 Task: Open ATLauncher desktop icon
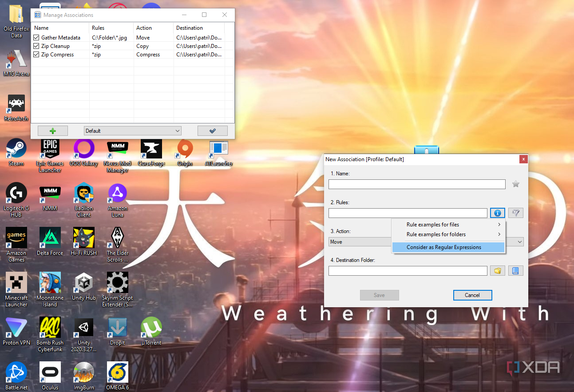point(219,152)
